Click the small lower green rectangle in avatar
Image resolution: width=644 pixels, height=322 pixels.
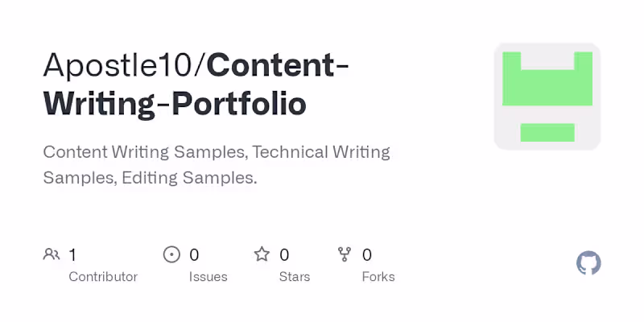(x=547, y=133)
